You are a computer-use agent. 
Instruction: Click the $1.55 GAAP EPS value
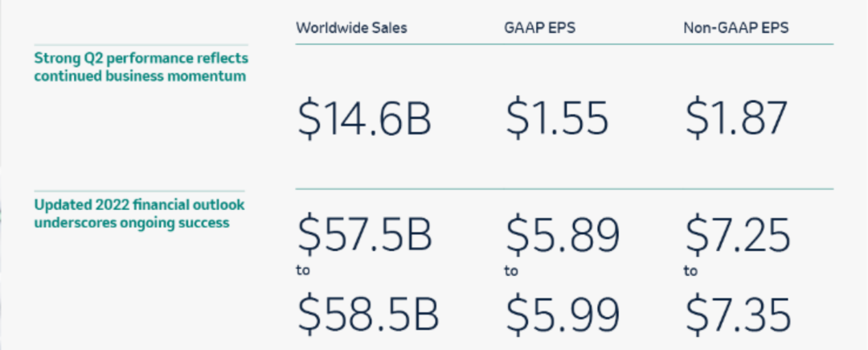(557, 119)
